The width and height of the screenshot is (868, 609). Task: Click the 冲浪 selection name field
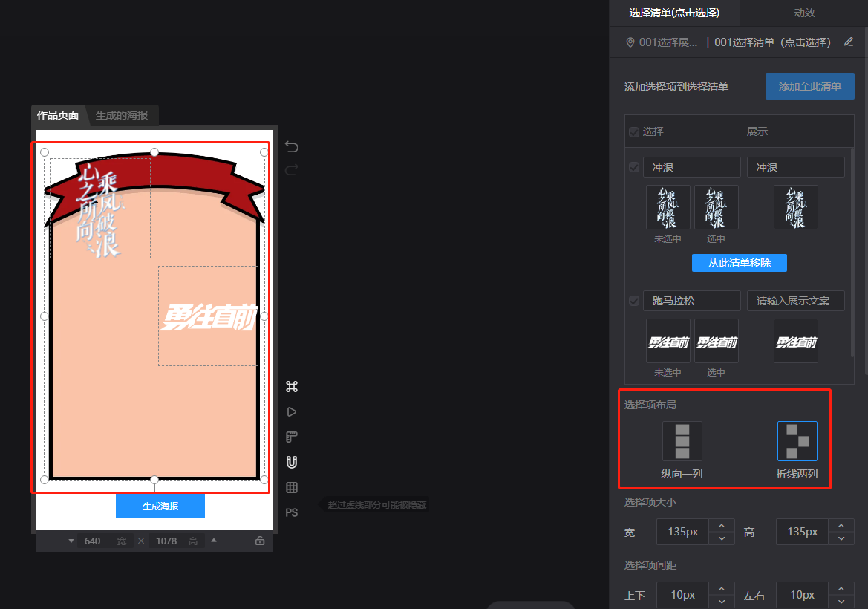coord(692,167)
